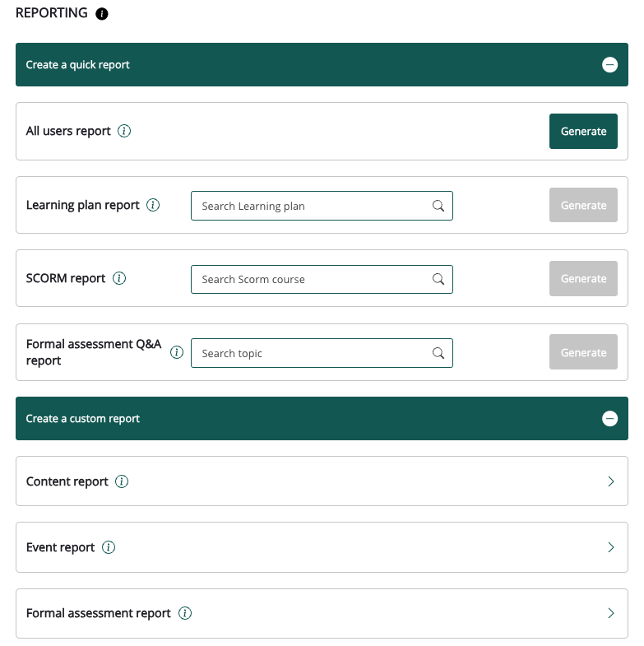Viewport: 644px width, 646px height.
Task: Click the info icon beside REPORTING heading
Action: point(102,14)
